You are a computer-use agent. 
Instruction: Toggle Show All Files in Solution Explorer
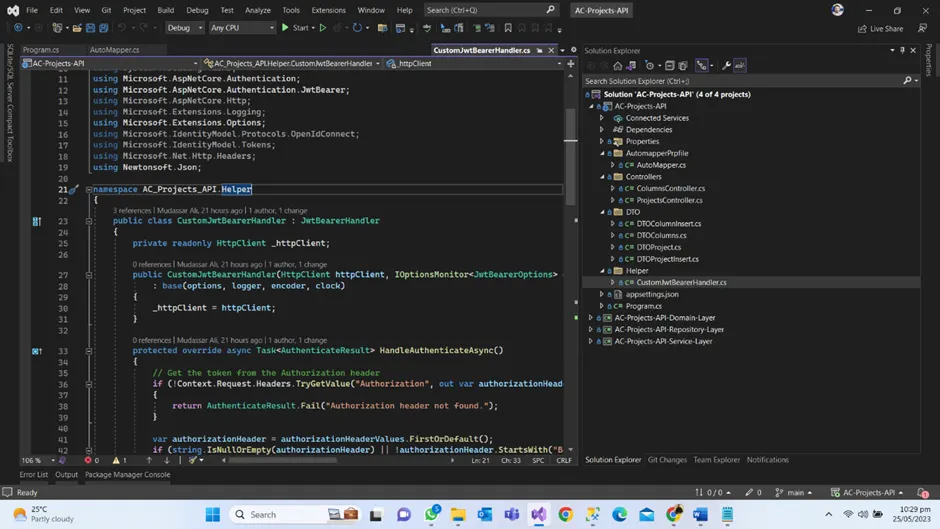[683, 66]
